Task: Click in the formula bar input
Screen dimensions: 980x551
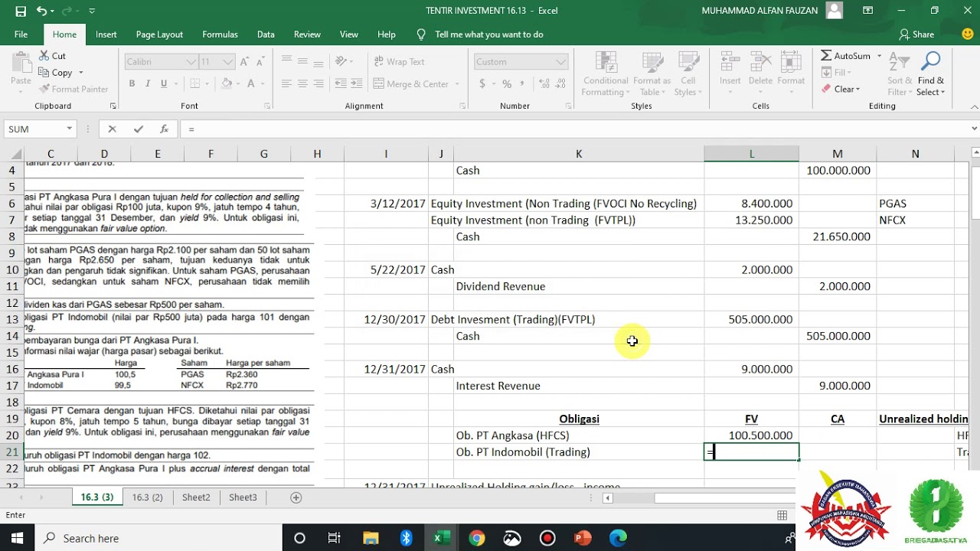Action: [574, 129]
